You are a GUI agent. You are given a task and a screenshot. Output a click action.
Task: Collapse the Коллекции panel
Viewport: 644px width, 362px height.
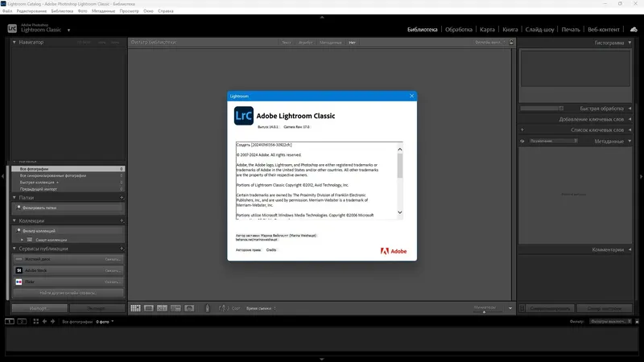coord(14,220)
